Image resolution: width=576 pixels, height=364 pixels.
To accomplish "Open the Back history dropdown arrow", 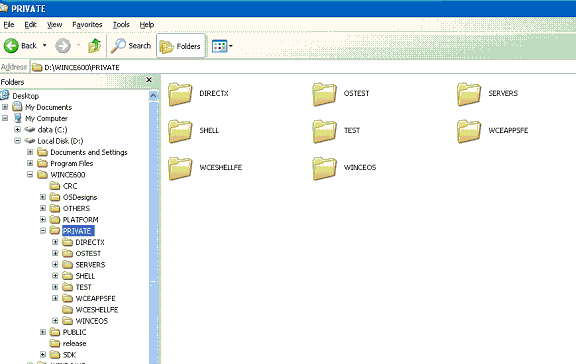I will tap(44, 46).
